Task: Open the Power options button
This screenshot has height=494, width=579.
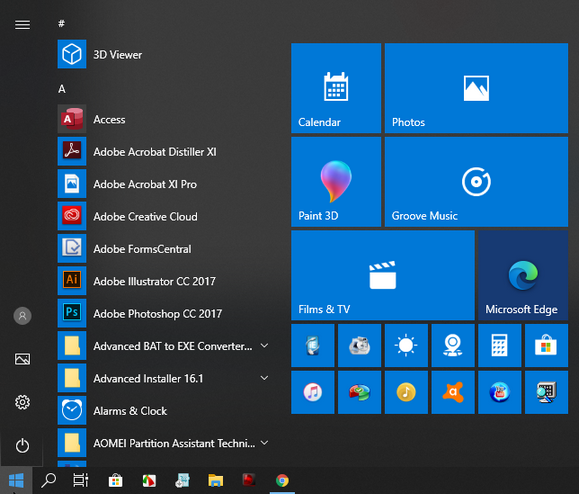Action: point(22,446)
